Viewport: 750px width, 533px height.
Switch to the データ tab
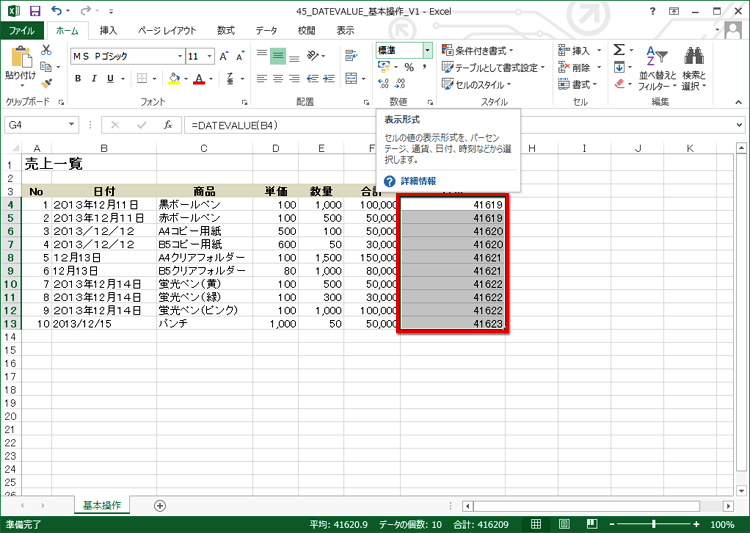pos(266,31)
